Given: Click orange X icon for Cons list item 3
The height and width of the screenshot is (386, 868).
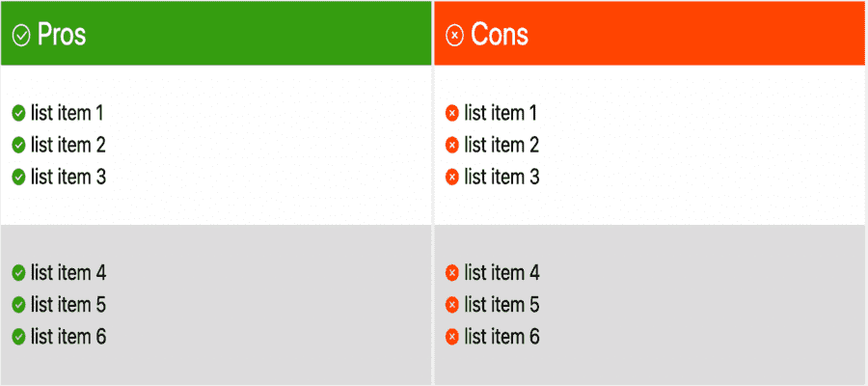Looking at the screenshot, I should point(452,178).
